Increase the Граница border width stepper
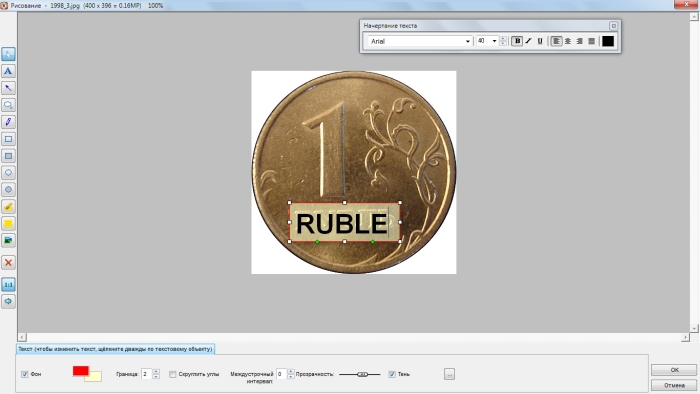Viewport: 700px width, 394px height. click(156, 371)
